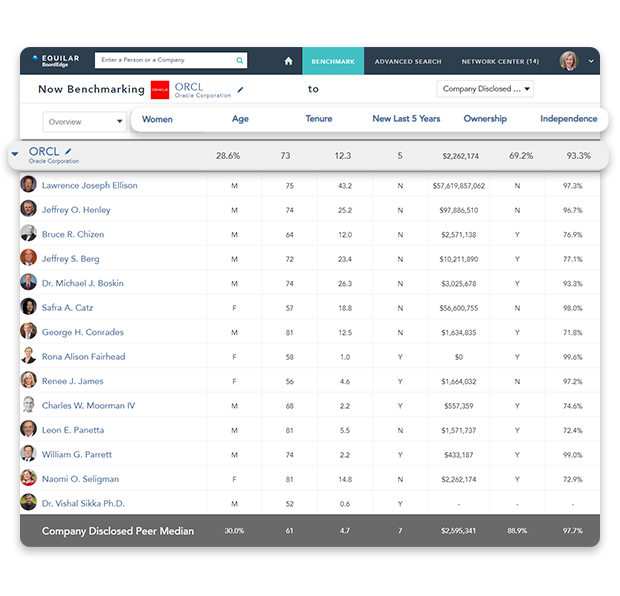Open Safra A. Catz profile
This screenshot has height=596, width=620.
point(67,308)
